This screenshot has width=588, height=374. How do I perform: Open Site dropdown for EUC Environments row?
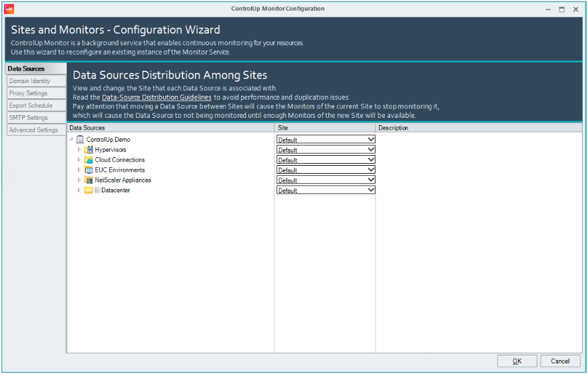(x=326, y=170)
